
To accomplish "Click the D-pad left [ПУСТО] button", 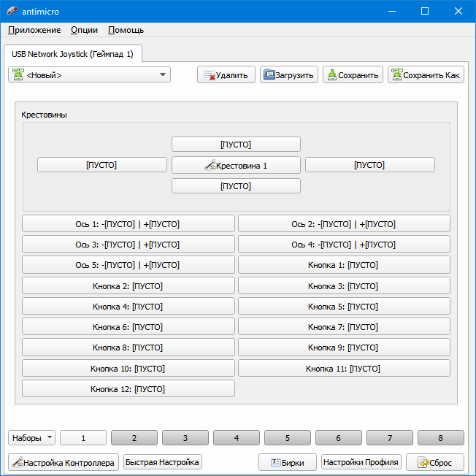I will [x=102, y=165].
